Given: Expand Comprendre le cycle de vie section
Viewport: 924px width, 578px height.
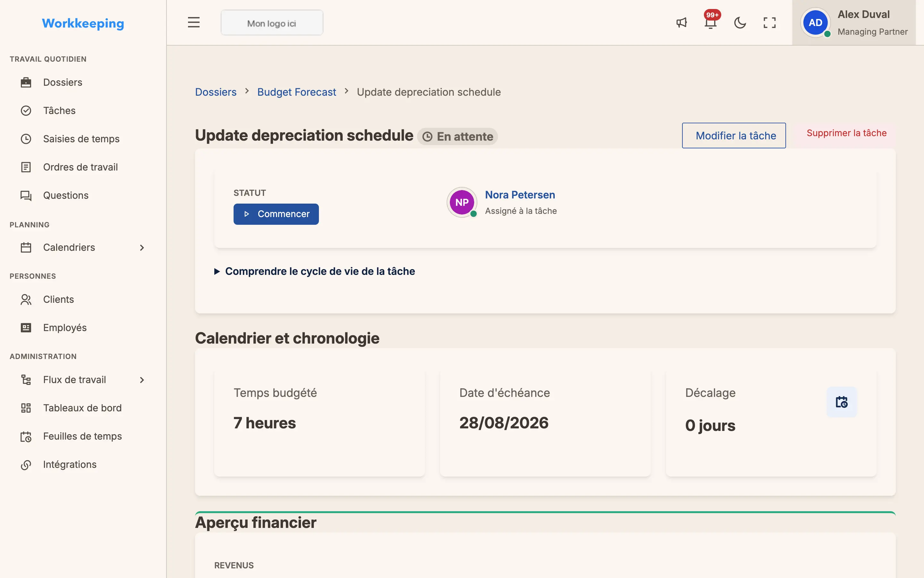Looking at the screenshot, I should point(315,271).
